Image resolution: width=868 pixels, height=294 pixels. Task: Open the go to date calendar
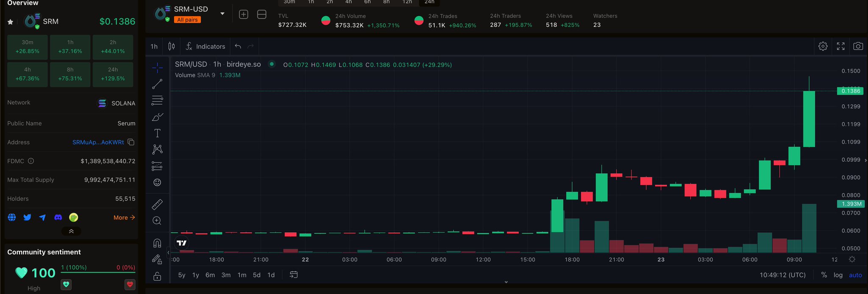(x=294, y=275)
